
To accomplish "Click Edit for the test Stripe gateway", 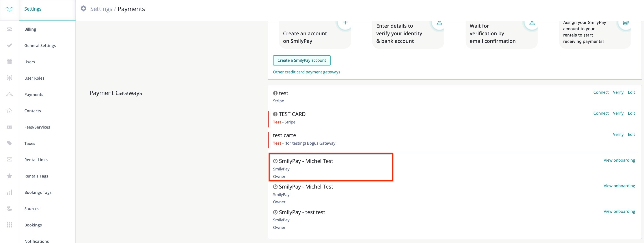I will (x=631, y=92).
